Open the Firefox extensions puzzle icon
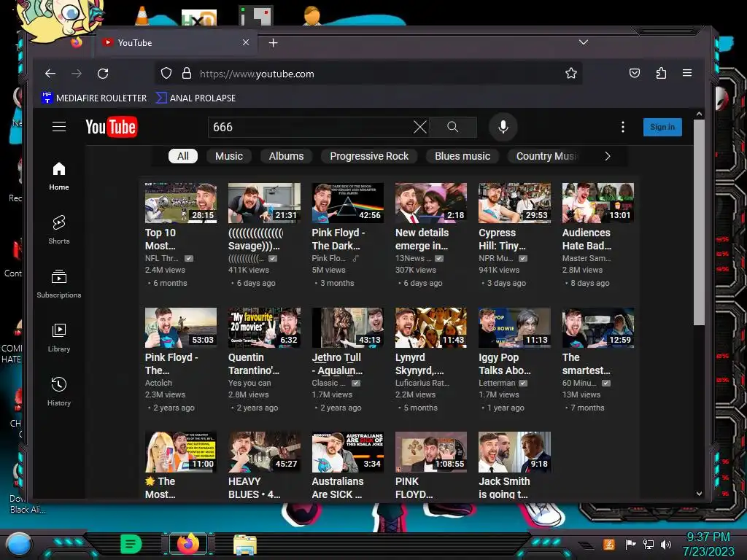747x560 pixels. [x=661, y=74]
